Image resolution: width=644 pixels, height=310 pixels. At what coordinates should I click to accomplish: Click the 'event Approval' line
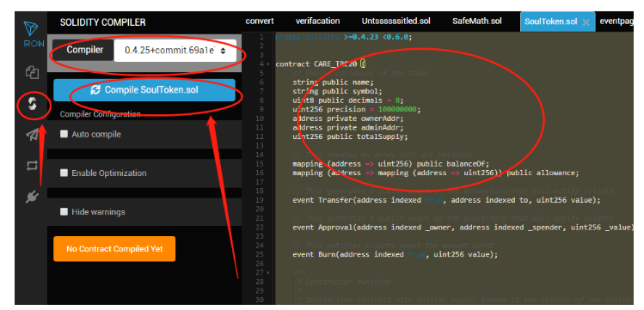(x=463, y=228)
